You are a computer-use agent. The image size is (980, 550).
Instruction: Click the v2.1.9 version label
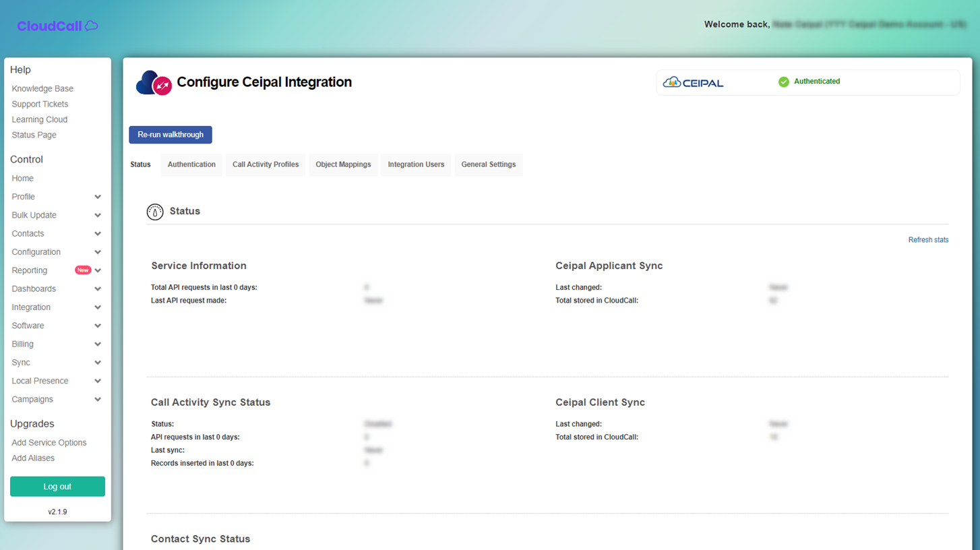57,512
